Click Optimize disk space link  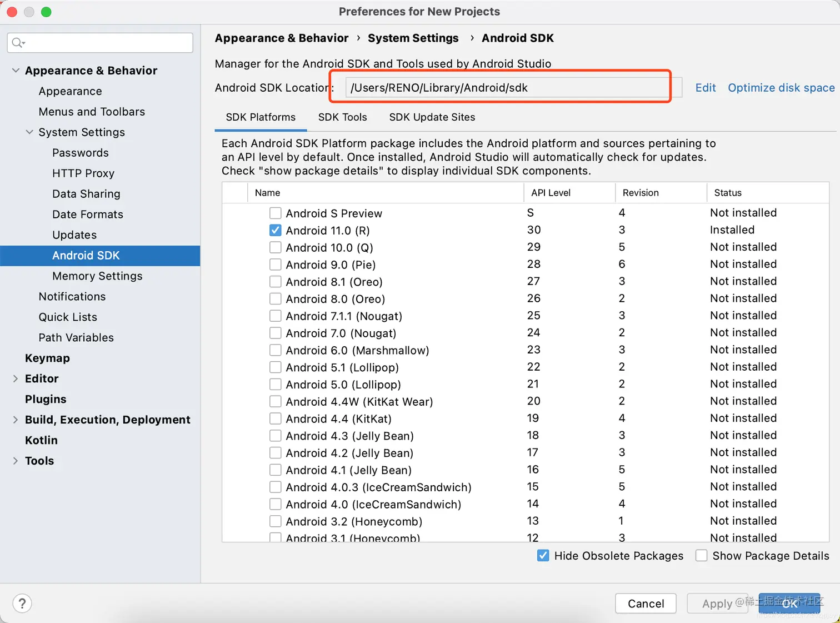tap(781, 88)
